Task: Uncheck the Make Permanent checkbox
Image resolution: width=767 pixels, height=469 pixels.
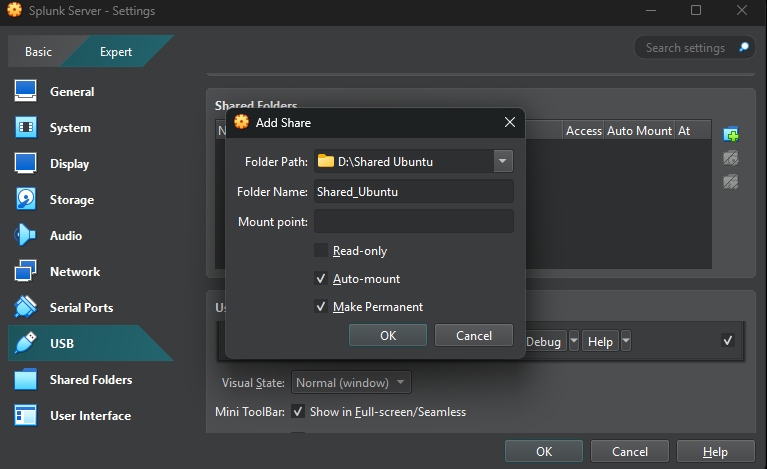Action: click(x=321, y=306)
